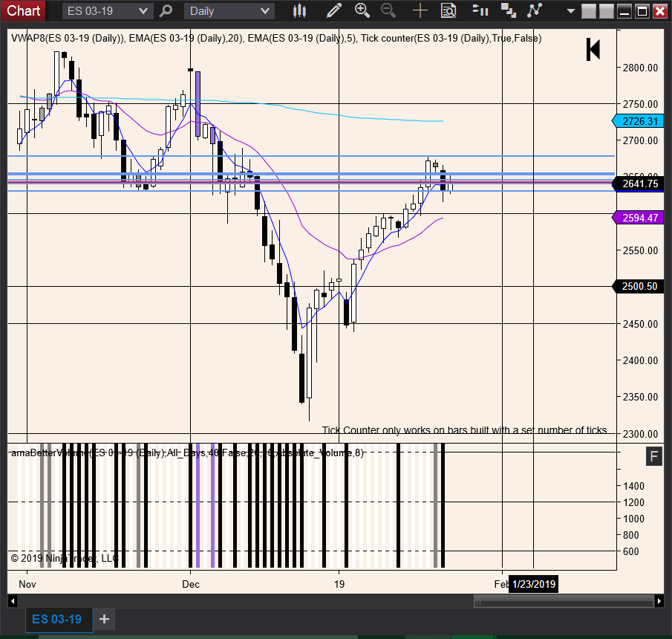The width and height of the screenshot is (672, 639).
Task: Click the 2800.00 price axis label
Action: [640, 68]
